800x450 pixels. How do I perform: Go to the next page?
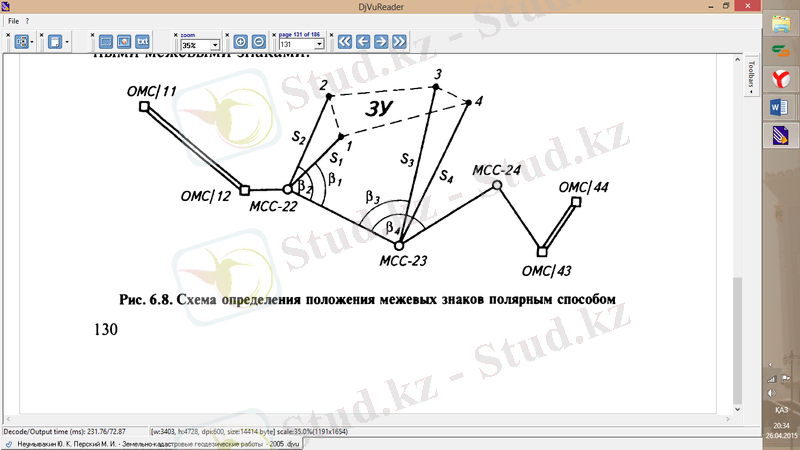click(x=381, y=42)
